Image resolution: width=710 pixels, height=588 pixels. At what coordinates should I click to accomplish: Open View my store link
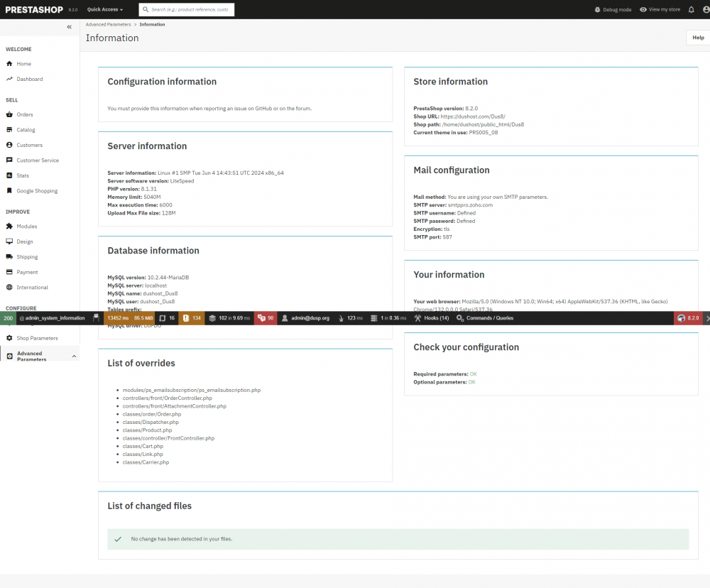[660, 9]
